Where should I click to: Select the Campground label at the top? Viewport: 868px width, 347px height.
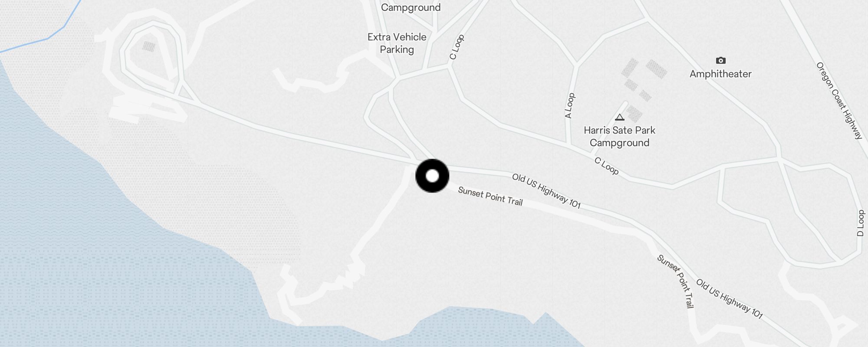411,7
